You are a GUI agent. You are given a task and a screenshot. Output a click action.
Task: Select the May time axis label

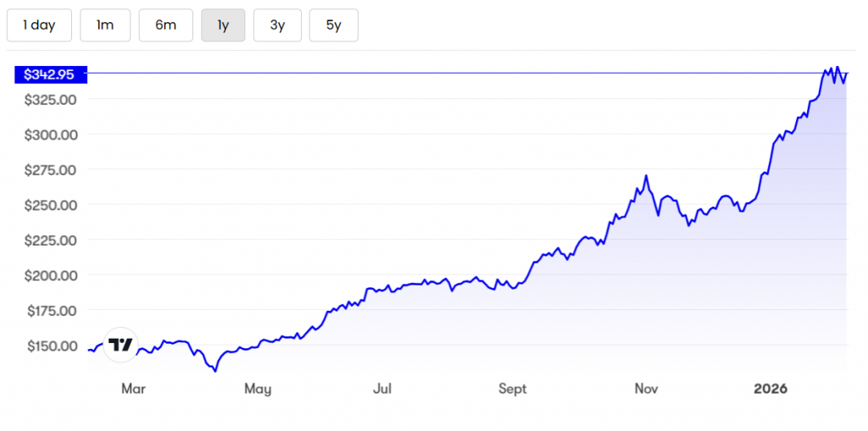pos(257,389)
